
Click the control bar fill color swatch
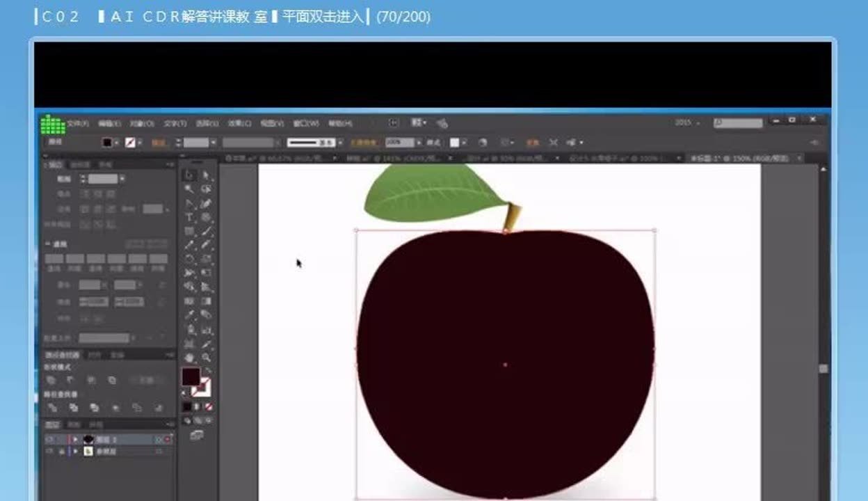click(x=107, y=143)
